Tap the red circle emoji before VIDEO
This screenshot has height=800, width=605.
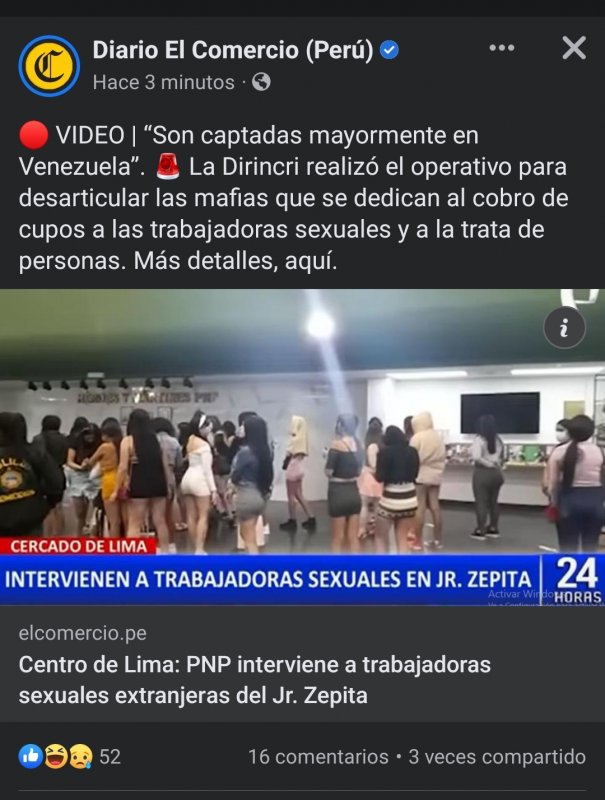33,135
